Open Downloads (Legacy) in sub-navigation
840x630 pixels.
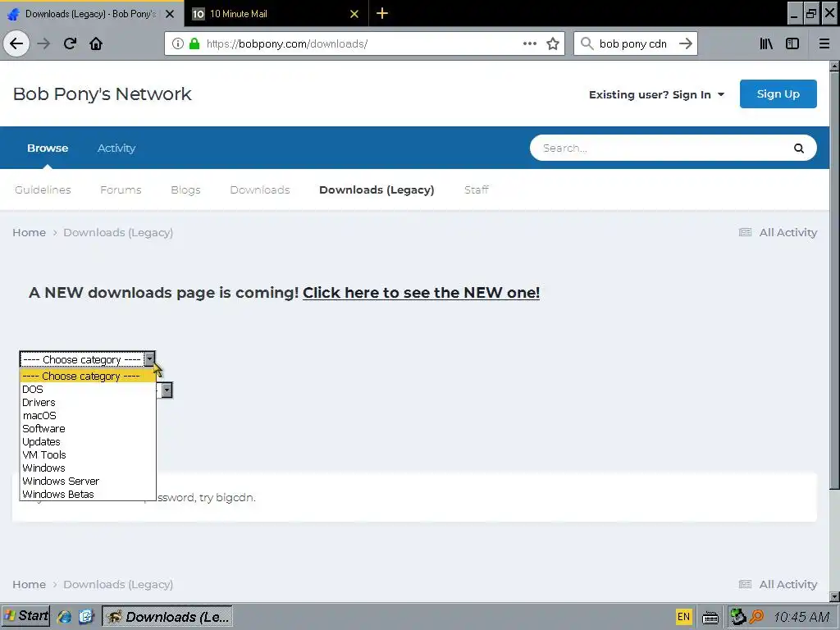coord(377,189)
